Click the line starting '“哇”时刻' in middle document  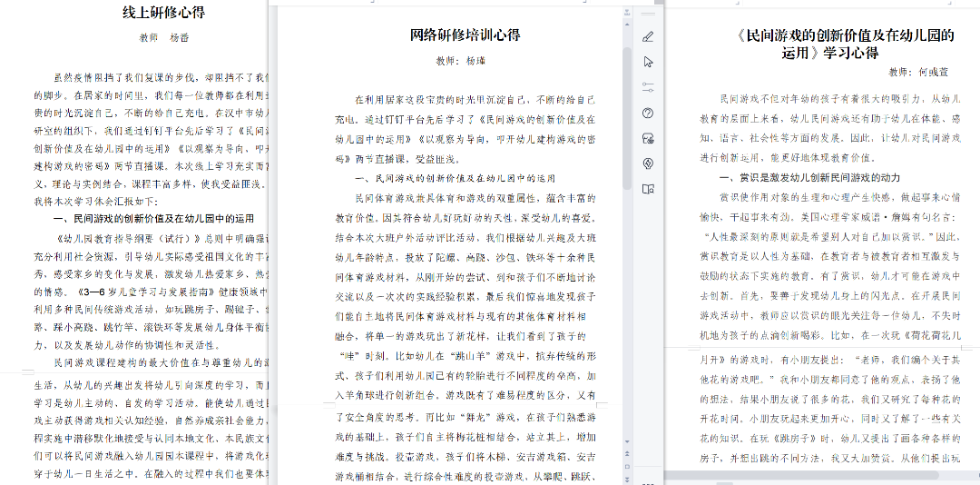tap(465, 356)
